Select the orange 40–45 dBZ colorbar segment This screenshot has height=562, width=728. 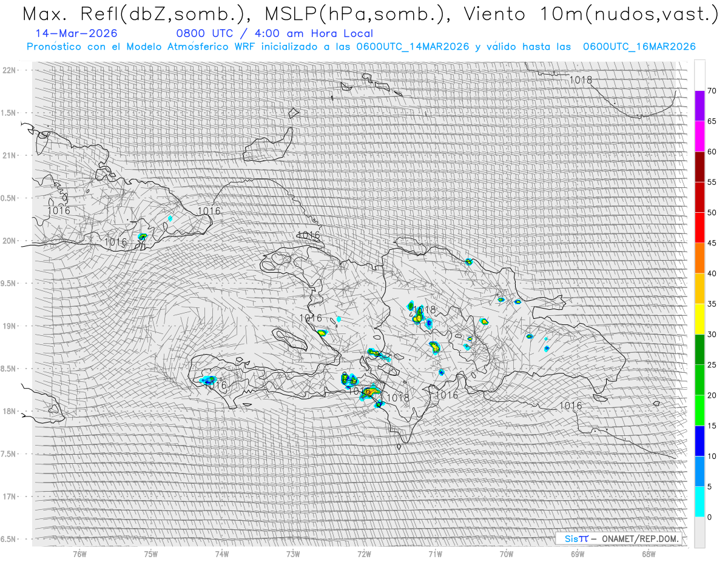click(699, 258)
